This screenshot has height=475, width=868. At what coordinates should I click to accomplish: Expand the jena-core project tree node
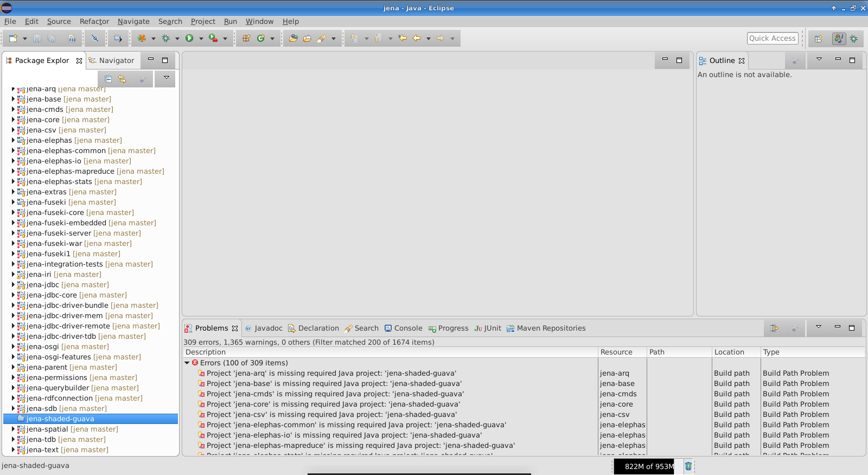tap(13, 120)
